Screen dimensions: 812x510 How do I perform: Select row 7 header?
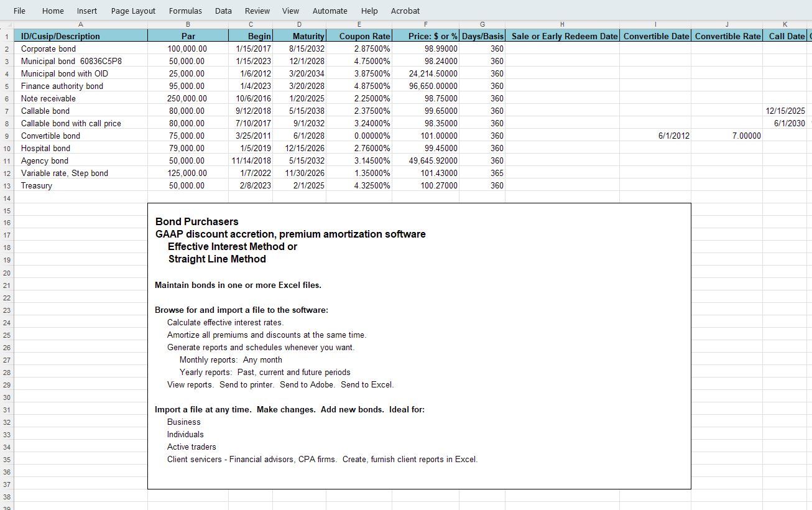(7, 111)
